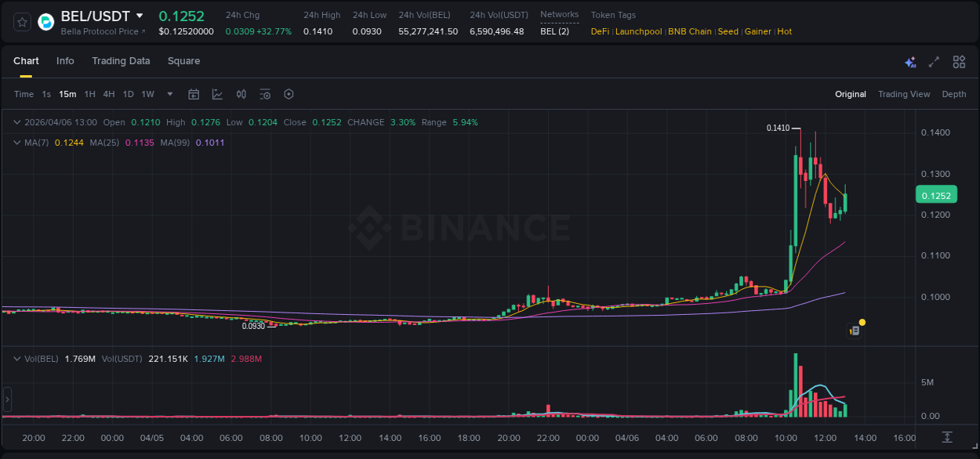Click the auto-fit price scale icon
980x459 pixels.
[x=947, y=436]
